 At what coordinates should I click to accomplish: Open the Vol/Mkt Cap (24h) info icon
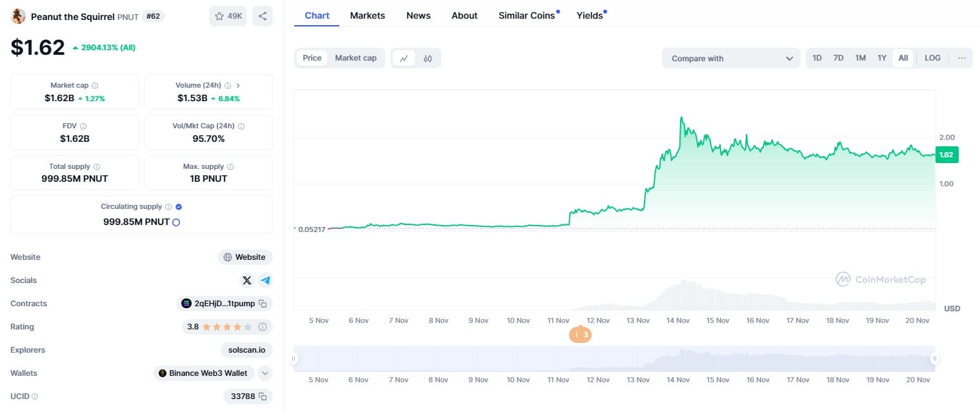[241, 126]
